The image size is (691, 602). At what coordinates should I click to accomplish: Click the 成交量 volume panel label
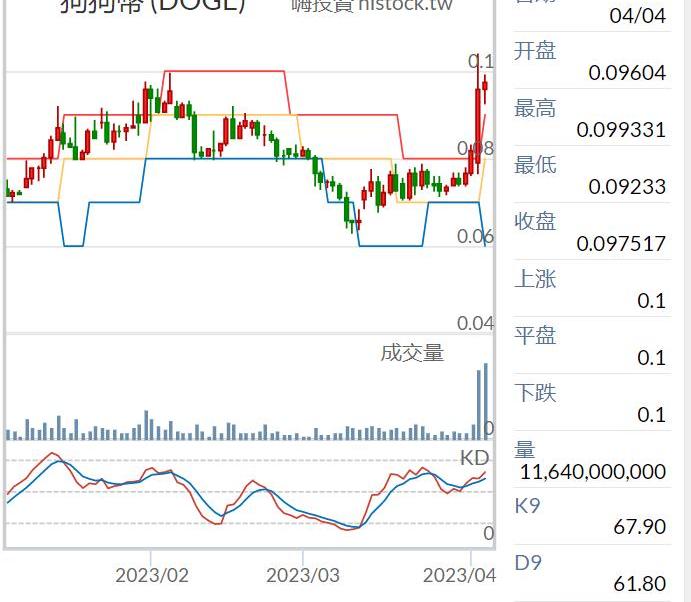pyautogui.click(x=412, y=352)
